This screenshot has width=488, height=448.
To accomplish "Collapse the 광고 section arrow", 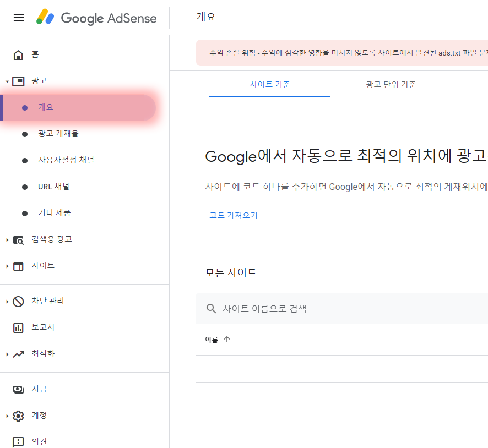I will pyautogui.click(x=7, y=81).
